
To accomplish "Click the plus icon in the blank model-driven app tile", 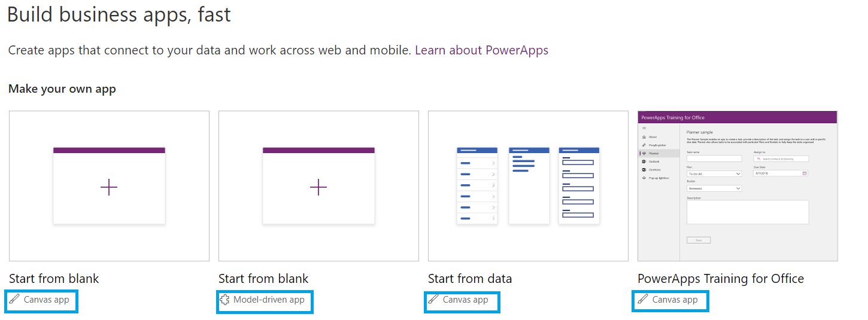I will click(x=318, y=187).
